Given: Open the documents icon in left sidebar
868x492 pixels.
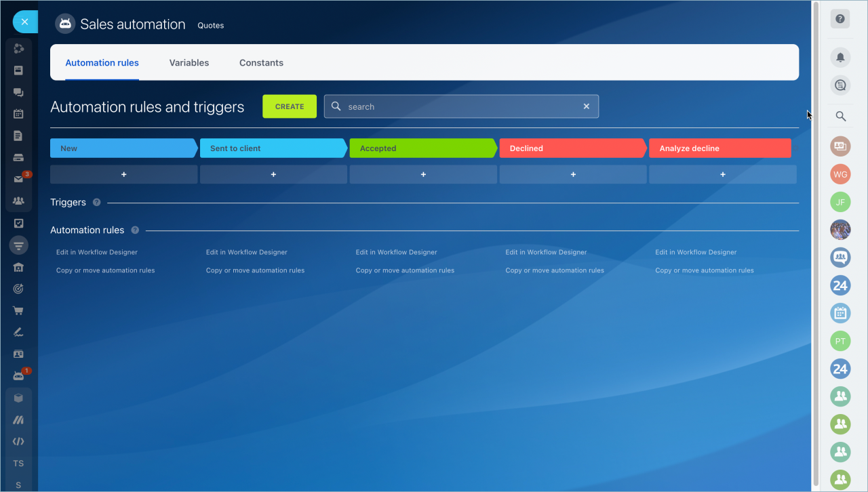Looking at the screenshot, I should point(19,136).
